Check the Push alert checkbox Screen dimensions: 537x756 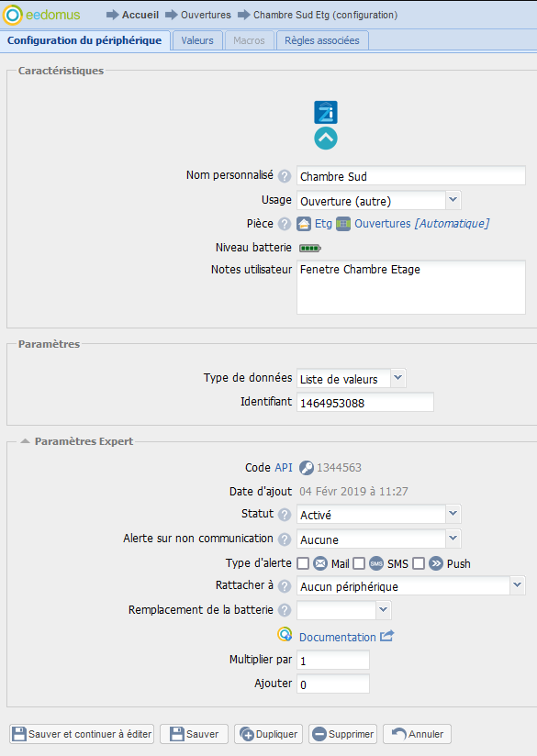coord(419,563)
